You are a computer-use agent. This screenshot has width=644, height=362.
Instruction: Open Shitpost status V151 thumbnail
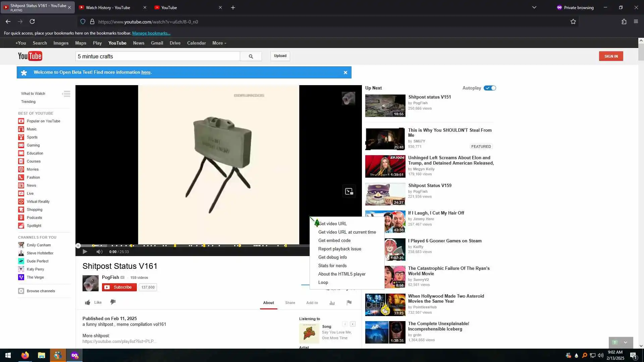pos(385,106)
